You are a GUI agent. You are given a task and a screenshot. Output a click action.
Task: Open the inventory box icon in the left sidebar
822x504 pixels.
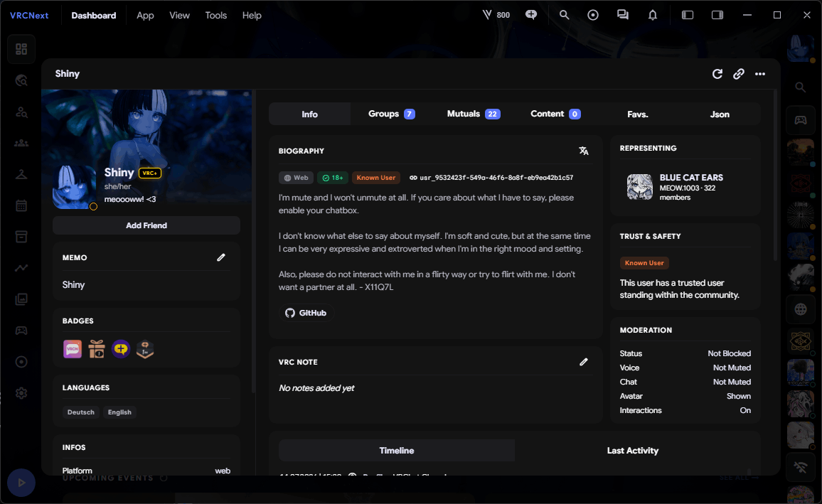(x=21, y=237)
